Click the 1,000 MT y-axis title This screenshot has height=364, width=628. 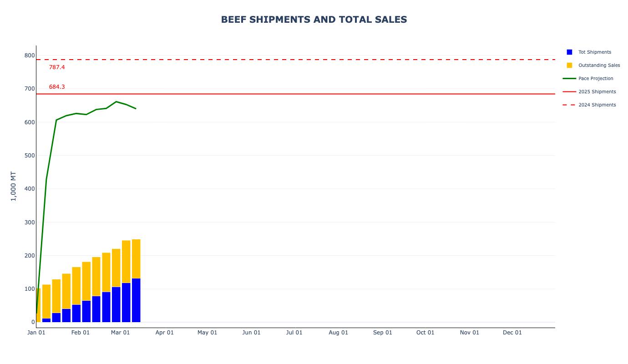[13, 186]
